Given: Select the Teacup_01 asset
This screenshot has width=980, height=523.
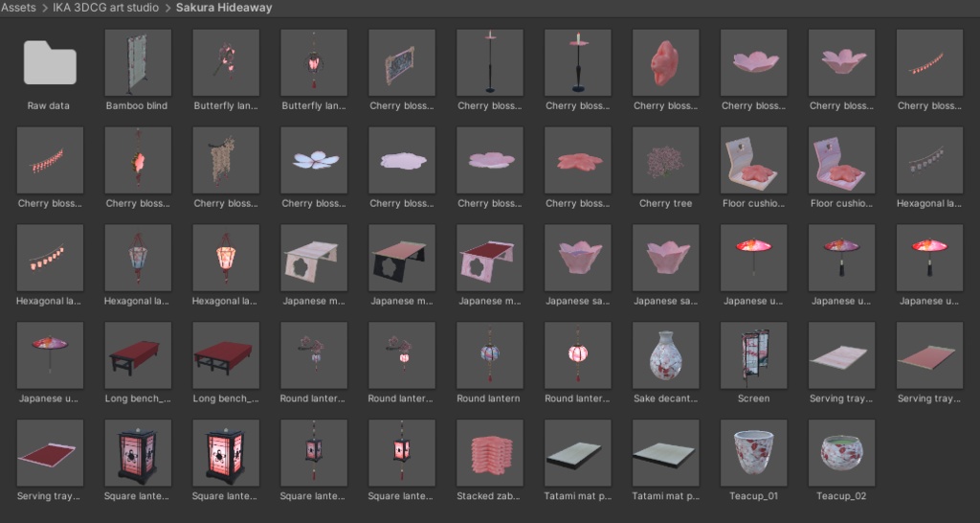Looking at the screenshot, I should coord(754,453).
